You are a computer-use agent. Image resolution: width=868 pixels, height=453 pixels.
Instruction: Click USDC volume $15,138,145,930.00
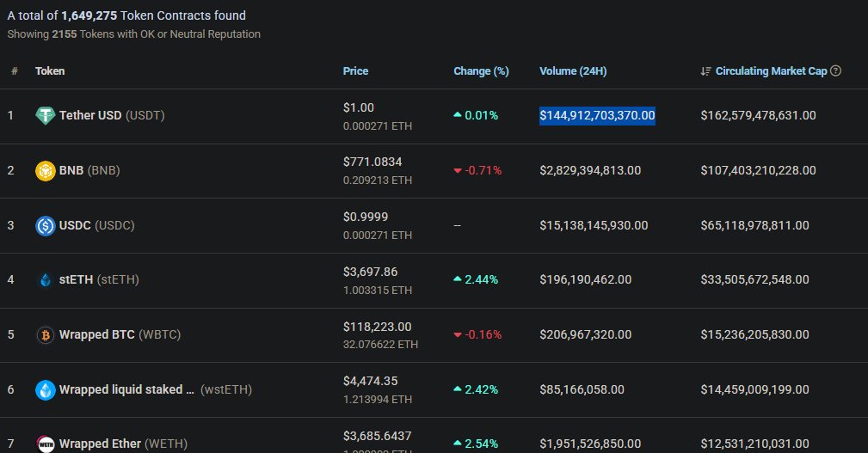pyautogui.click(x=594, y=226)
